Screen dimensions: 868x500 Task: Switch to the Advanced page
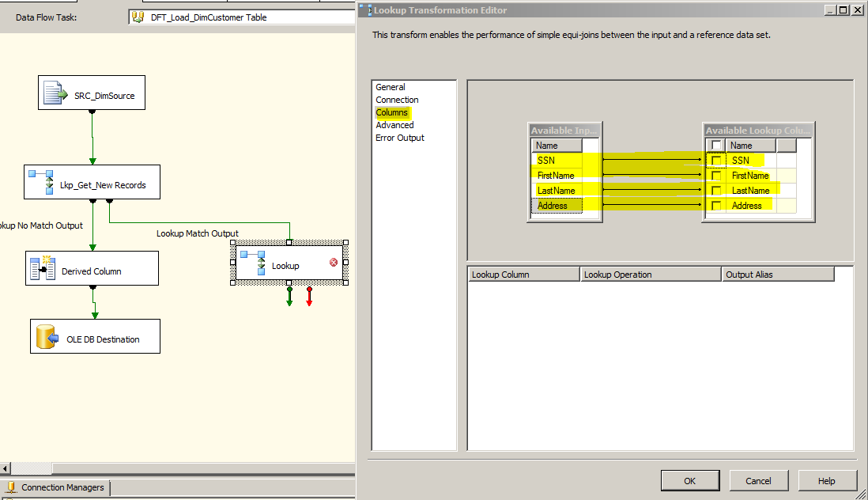(x=394, y=124)
